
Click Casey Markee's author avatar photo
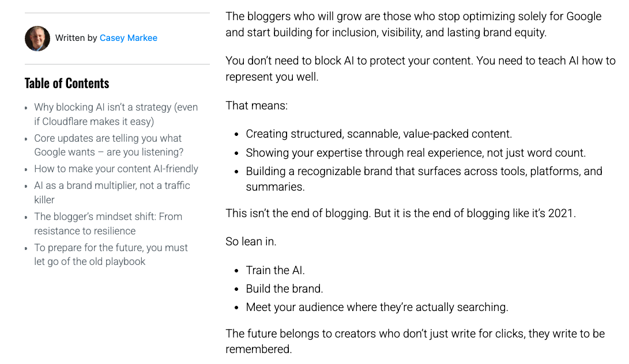coord(37,39)
